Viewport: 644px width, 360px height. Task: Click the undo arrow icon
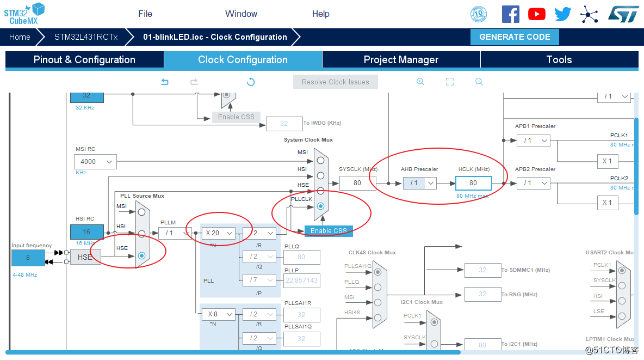click(165, 82)
